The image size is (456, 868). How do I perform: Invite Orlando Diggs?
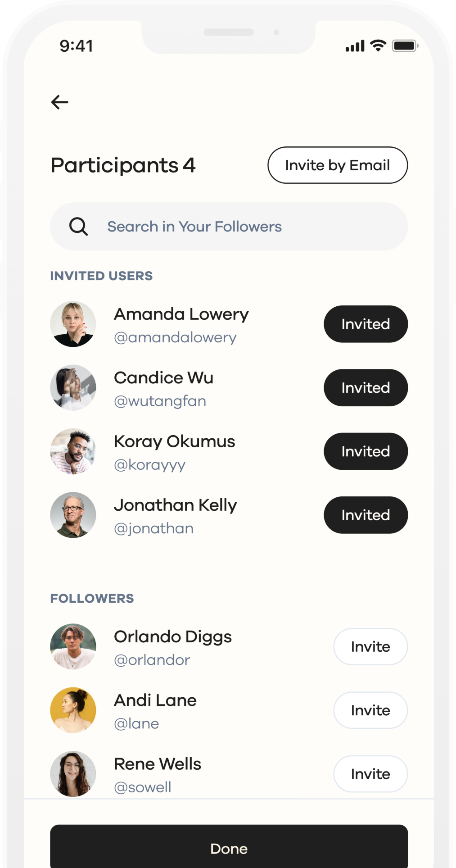coord(370,646)
